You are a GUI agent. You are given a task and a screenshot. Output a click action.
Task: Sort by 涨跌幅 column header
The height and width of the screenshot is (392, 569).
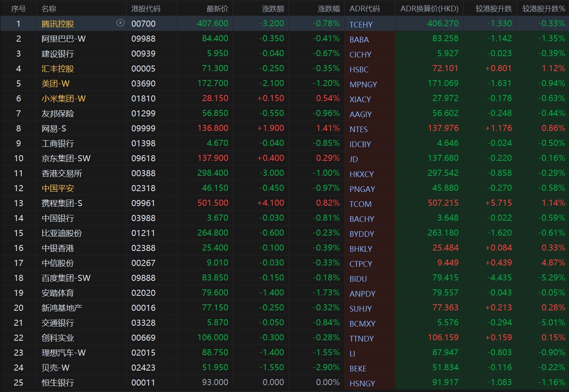329,8
